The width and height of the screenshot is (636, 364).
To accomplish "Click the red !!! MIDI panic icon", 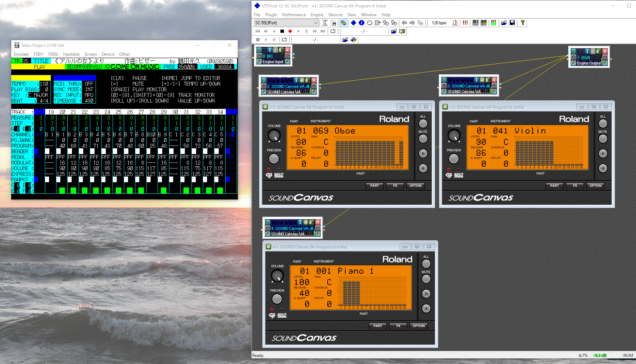I will click(465, 23).
